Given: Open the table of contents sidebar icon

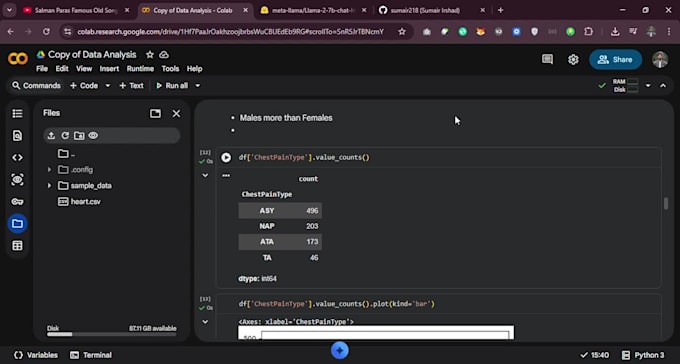Looking at the screenshot, I should coord(17,114).
